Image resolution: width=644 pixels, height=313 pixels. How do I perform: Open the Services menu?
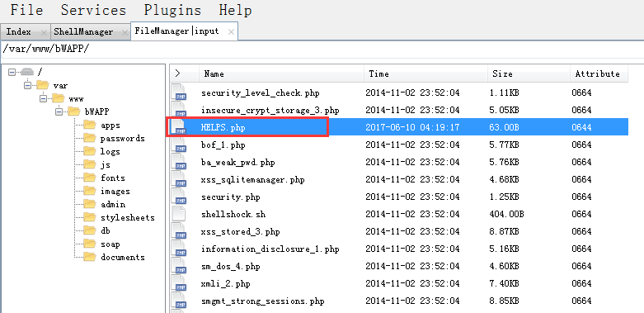click(94, 10)
